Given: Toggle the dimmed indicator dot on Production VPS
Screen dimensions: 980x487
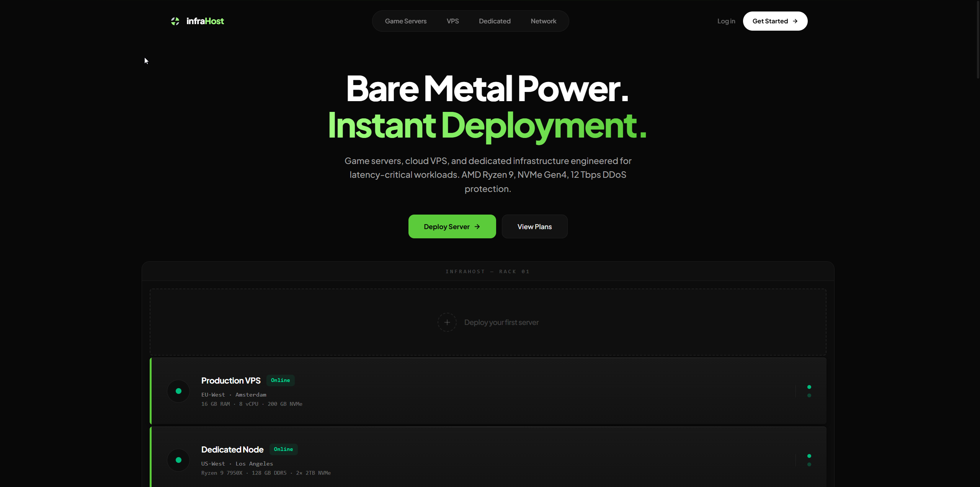Looking at the screenshot, I should [809, 395].
